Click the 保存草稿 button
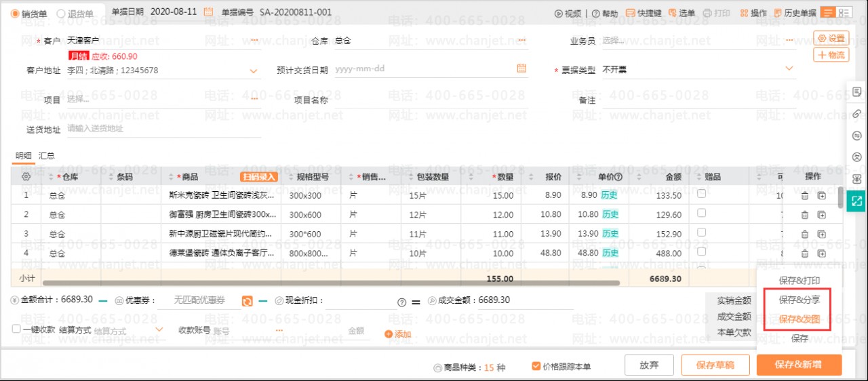This screenshot has width=868, height=381. (x=715, y=365)
